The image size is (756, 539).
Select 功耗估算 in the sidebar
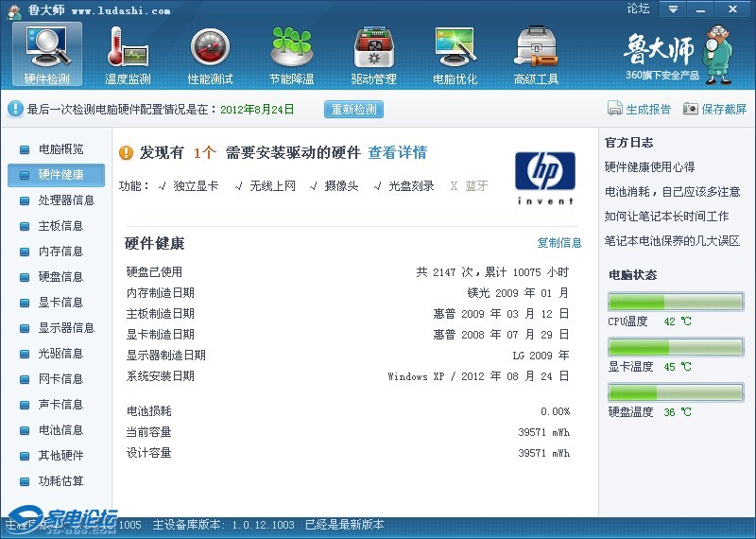click(x=56, y=481)
